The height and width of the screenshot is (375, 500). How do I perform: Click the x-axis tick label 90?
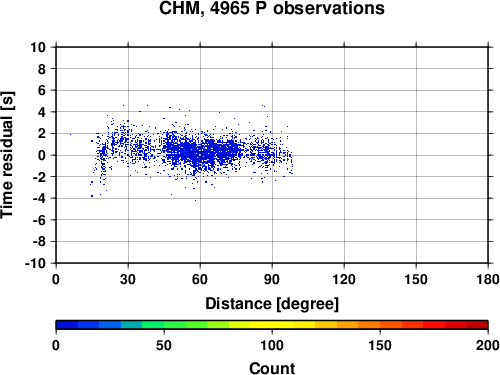[272, 279]
